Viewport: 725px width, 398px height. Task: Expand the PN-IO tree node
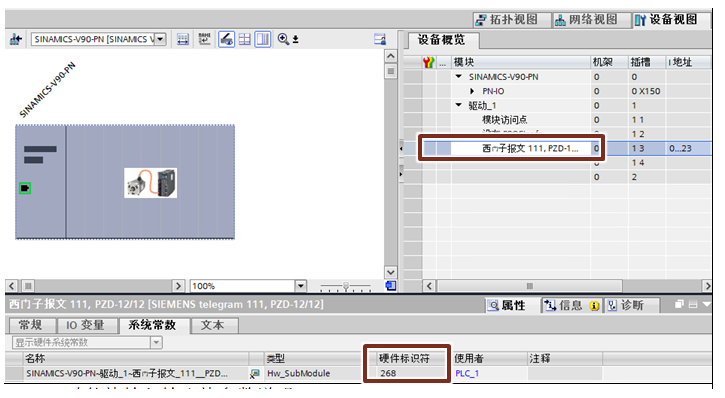click(472, 91)
